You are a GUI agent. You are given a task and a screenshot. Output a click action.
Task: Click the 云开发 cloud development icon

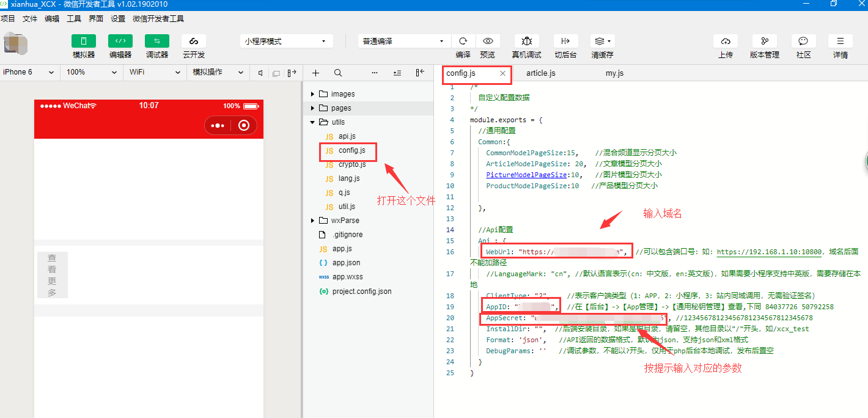pyautogui.click(x=194, y=41)
